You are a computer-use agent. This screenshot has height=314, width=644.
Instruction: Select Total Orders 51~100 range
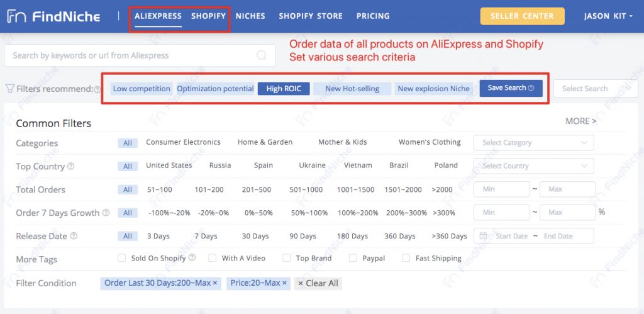coord(160,189)
